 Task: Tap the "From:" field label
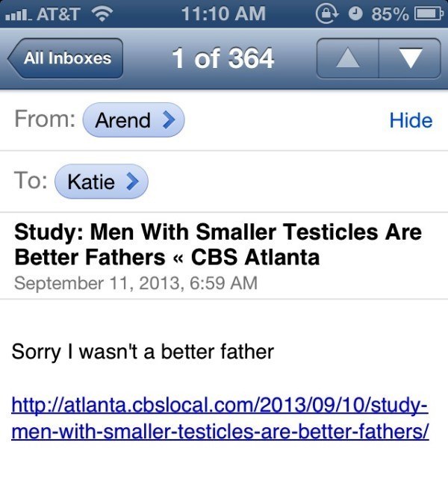tap(45, 120)
